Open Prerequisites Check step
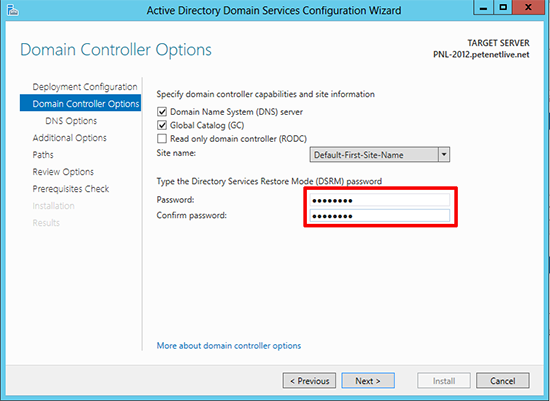Image resolution: width=550 pixels, height=401 pixels. point(71,189)
